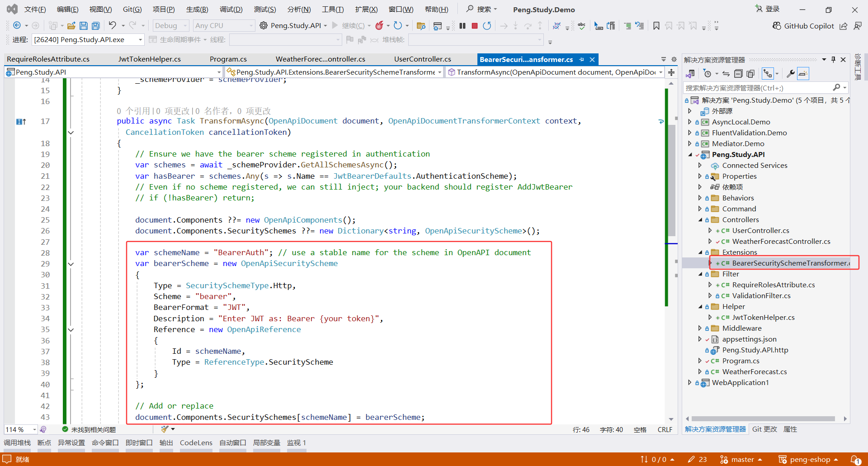Image resolution: width=868 pixels, height=466 pixels.
Task: Open the process selector dropdown
Action: (88, 40)
